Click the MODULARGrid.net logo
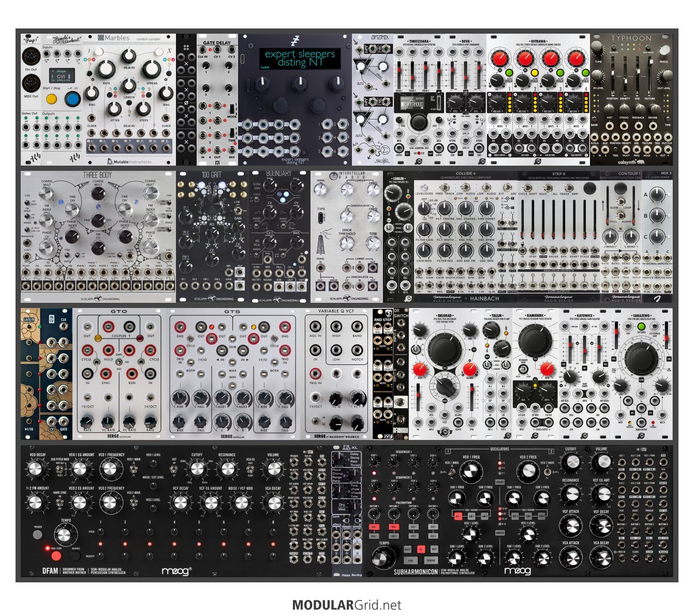This screenshot has height=616, width=694. 347,605
